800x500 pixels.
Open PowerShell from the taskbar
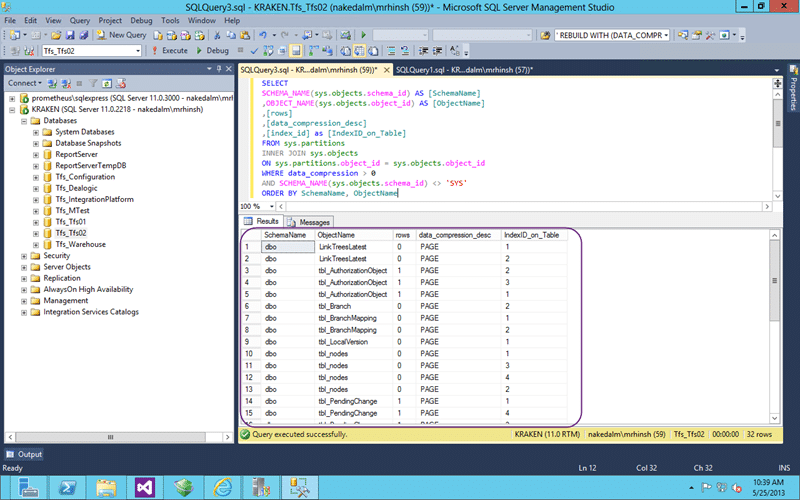[67, 488]
